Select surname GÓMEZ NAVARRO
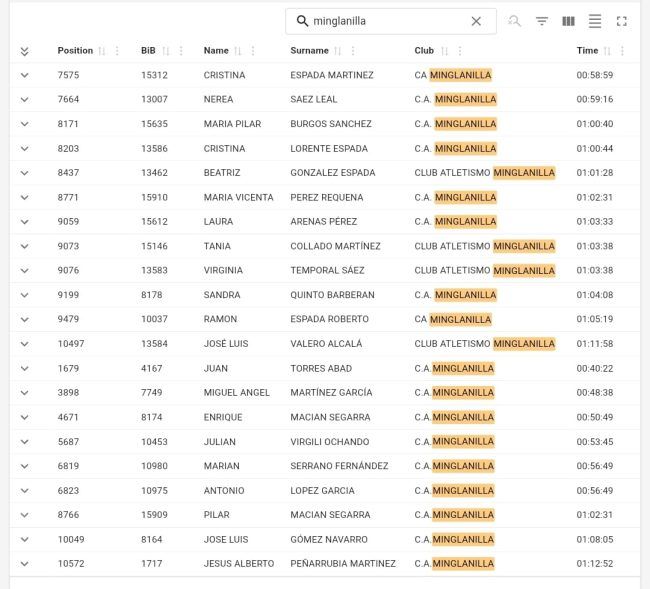Screen dimensions: 650x589 click(329, 539)
